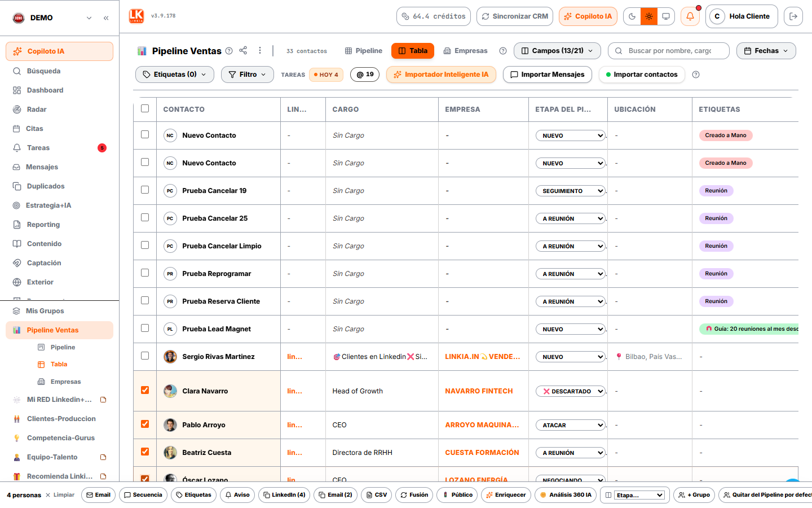This screenshot has width=812, height=508.
Task: Select light mode sun icon
Action: tap(649, 16)
